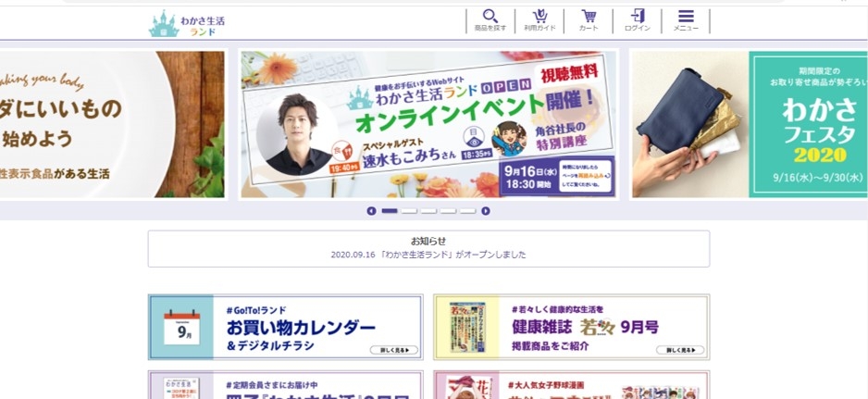
Task: Click the September calendar icon
Action: pos(181,328)
